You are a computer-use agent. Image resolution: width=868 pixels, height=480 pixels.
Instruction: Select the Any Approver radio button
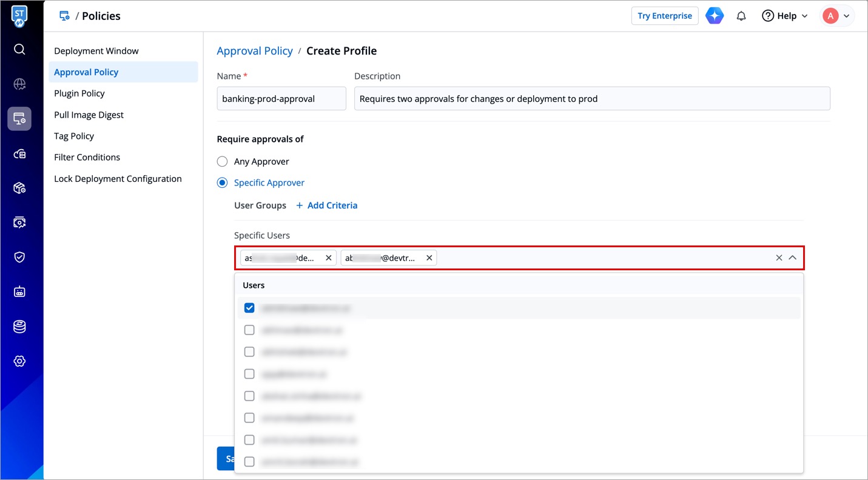[x=223, y=162]
